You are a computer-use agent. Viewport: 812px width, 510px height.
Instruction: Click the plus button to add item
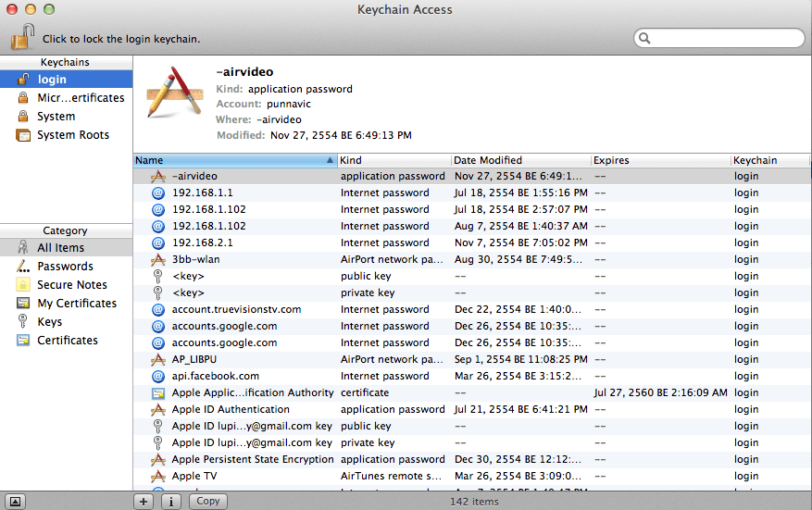point(144,501)
